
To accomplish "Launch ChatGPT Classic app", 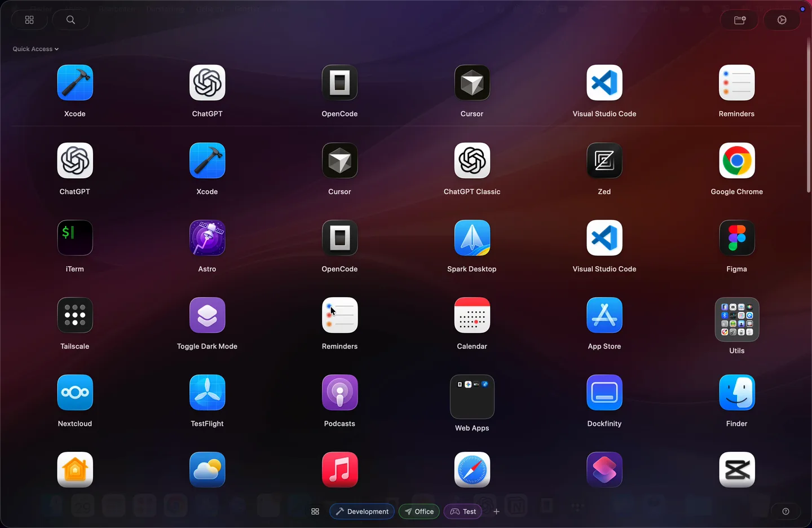I will point(472,161).
